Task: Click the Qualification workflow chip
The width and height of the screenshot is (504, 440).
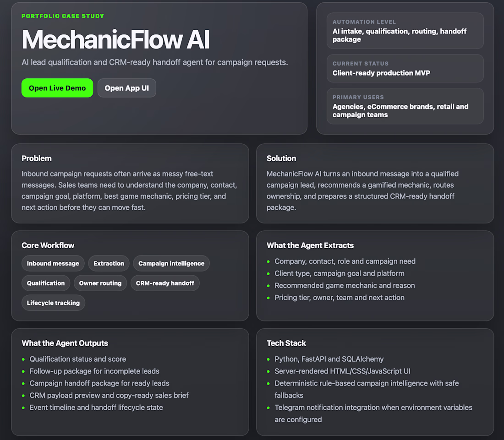Action: (x=46, y=283)
